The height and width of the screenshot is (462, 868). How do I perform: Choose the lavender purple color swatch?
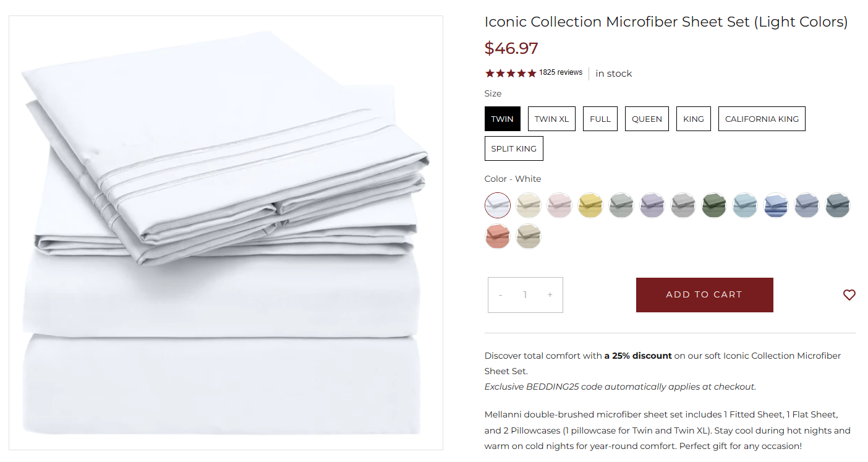pyautogui.click(x=652, y=205)
